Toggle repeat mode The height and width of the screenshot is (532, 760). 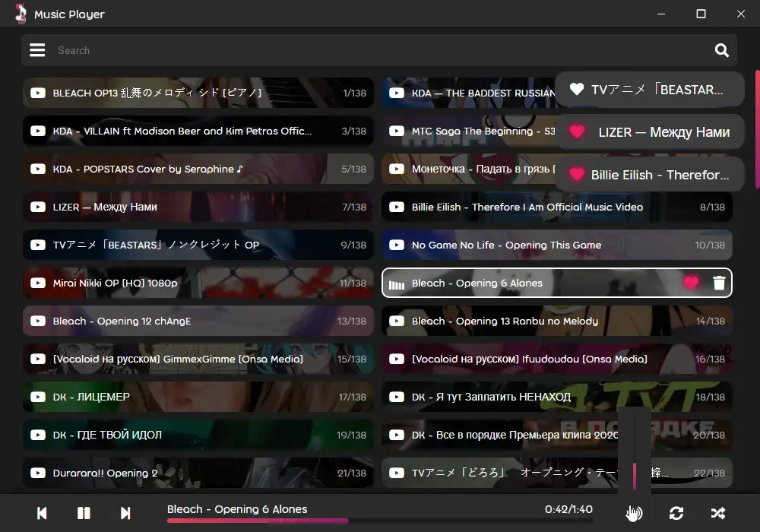point(676,513)
